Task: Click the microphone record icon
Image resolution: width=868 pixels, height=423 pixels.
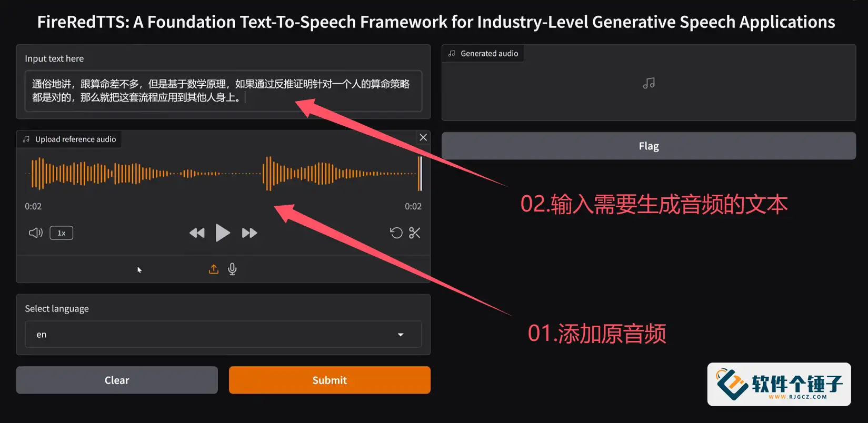Action: 232,269
